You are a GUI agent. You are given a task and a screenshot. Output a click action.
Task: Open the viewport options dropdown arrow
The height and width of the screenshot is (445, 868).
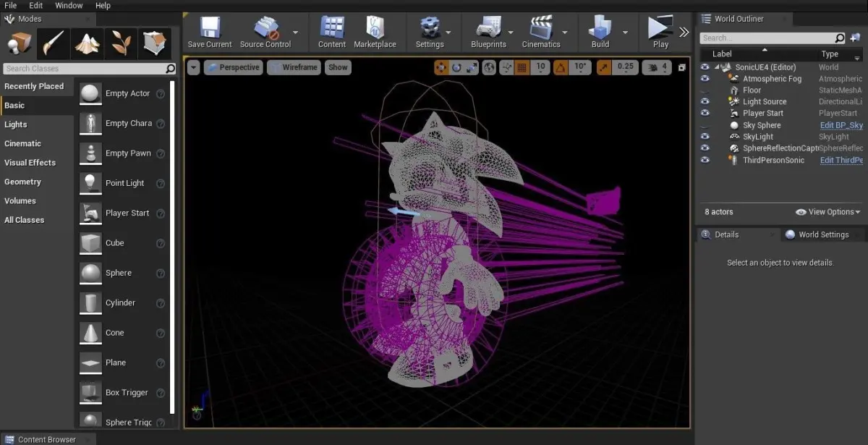coord(193,67)
